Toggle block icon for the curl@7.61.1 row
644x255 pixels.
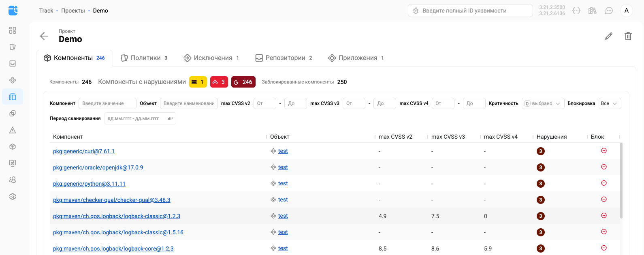pyautogui.click(x=603, y=151)
